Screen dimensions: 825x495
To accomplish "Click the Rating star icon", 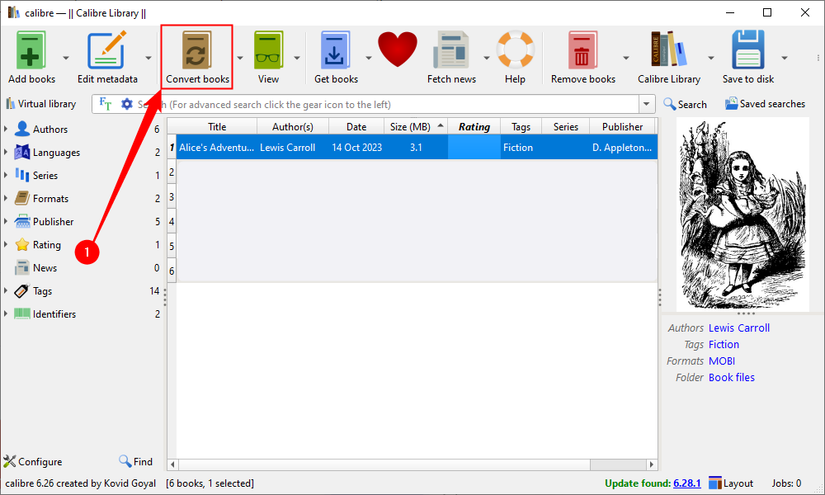I will click(22, 245).
